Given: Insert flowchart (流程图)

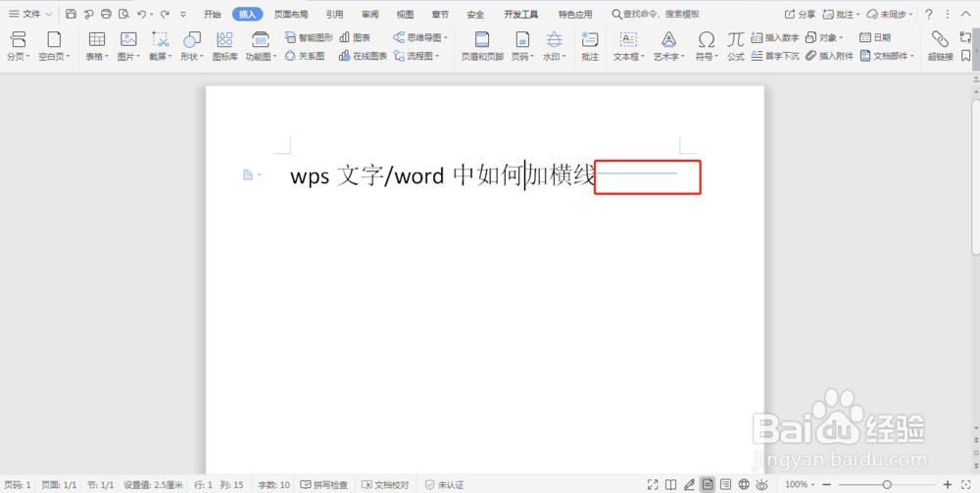Looking at the screenshot, I should click(x=416, y=56).
